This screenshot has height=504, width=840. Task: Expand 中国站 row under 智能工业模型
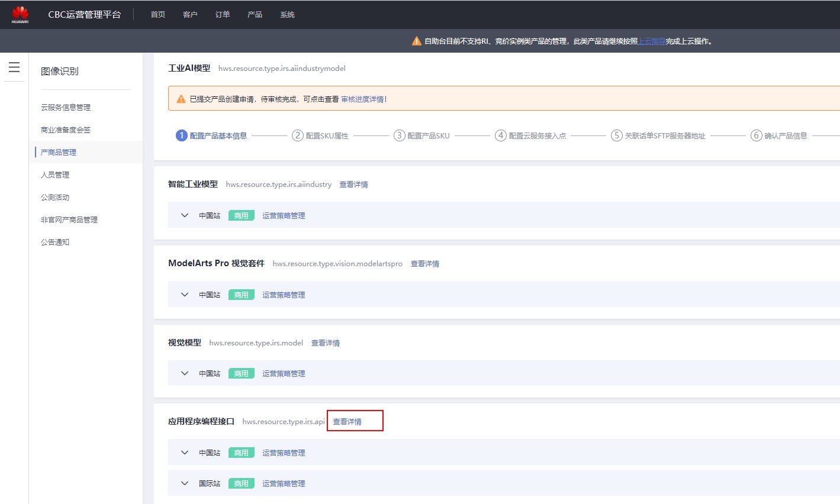pos(185,215)
